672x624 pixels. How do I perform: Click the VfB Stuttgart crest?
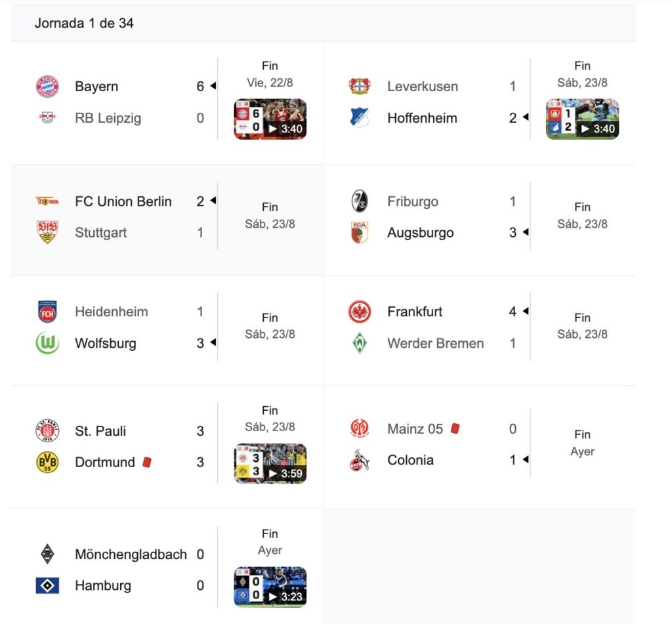click(x=47, y=232)
